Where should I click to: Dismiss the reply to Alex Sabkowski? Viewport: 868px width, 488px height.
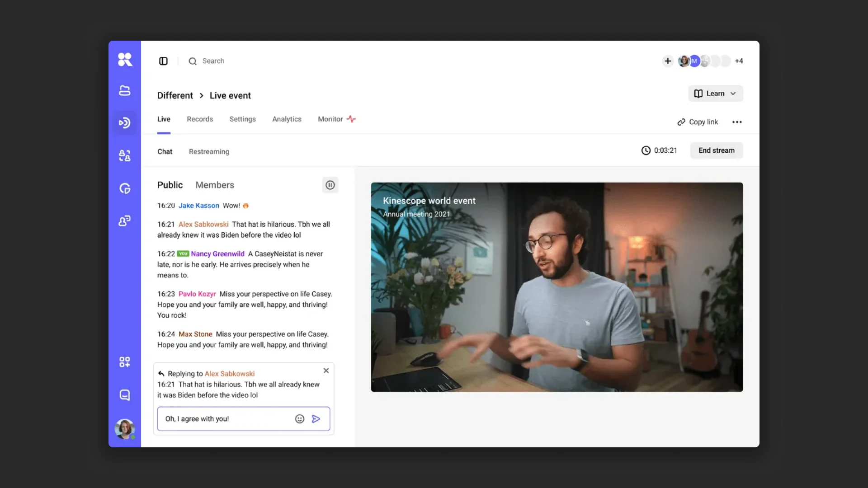pyautogui.click(x=326, y=371)
